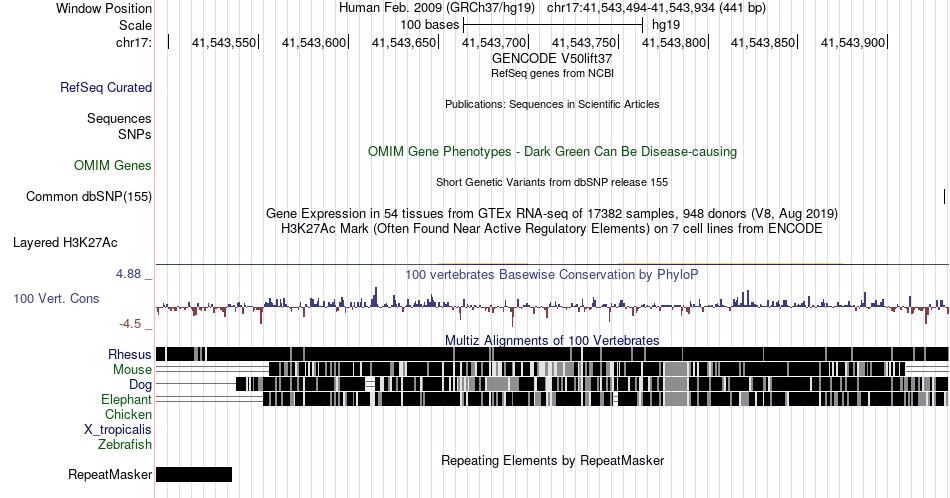Image resolution: width=950 pixels, height=498 pixels.
Task: Click the SNPs track label
Action: click(x=135, y=134)
